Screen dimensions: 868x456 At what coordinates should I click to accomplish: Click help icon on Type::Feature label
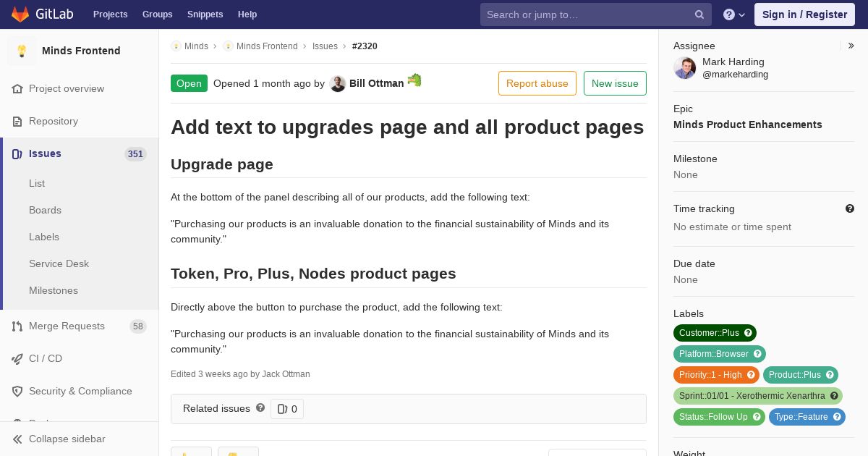click(x=838, y=417)
